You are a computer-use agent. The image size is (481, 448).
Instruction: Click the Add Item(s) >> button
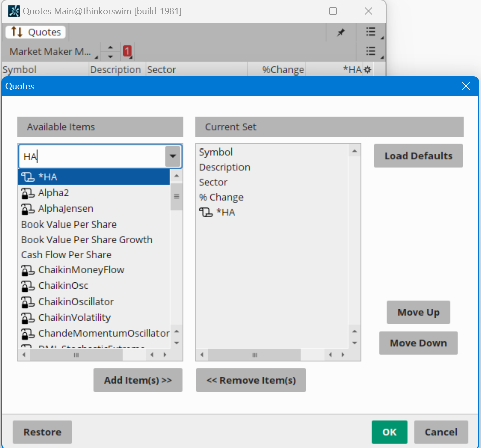coord(138,380)
